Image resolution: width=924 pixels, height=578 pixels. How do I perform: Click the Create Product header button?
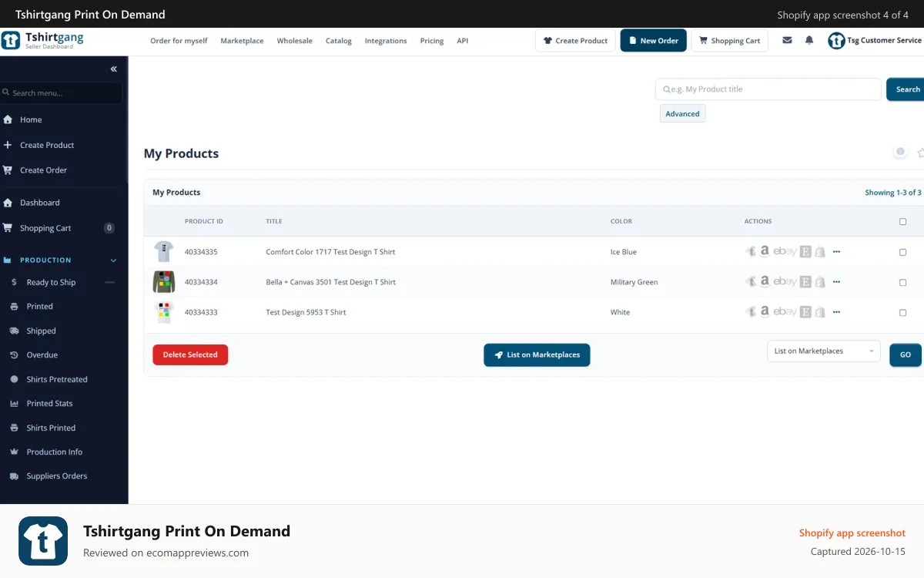[575, 41]
